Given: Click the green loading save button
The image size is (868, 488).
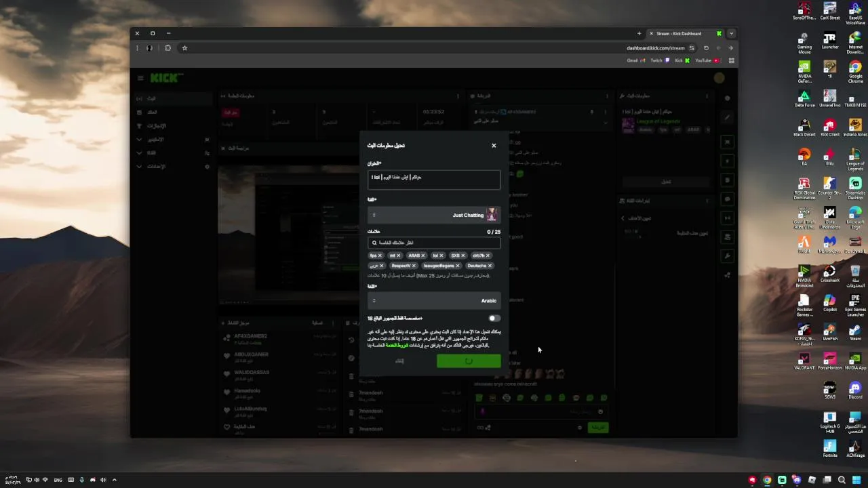Looking at the screenshot, I should (x=469, y=361).
